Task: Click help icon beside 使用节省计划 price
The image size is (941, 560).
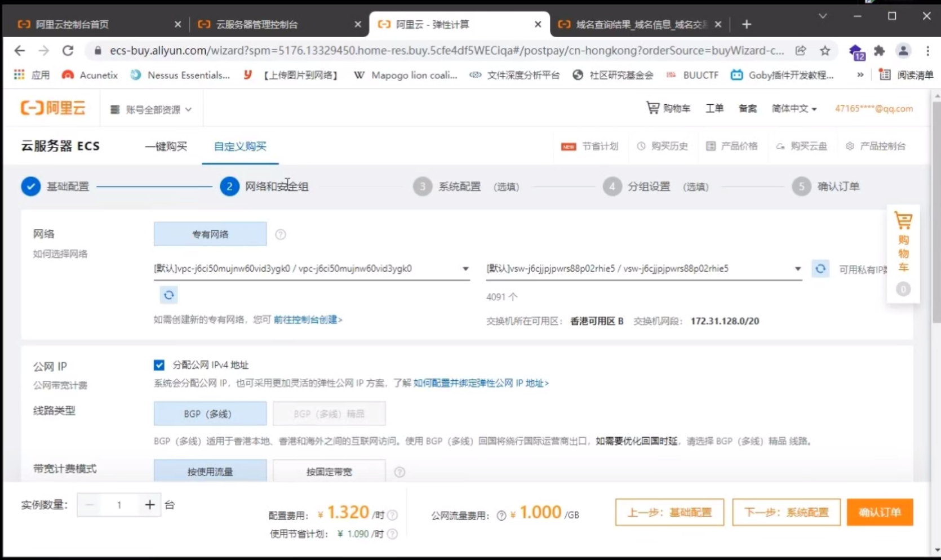Action: (393, 534)
